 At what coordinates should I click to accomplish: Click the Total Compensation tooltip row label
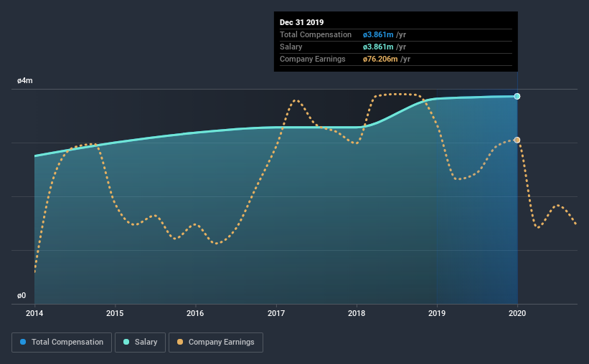pos(316,34)
